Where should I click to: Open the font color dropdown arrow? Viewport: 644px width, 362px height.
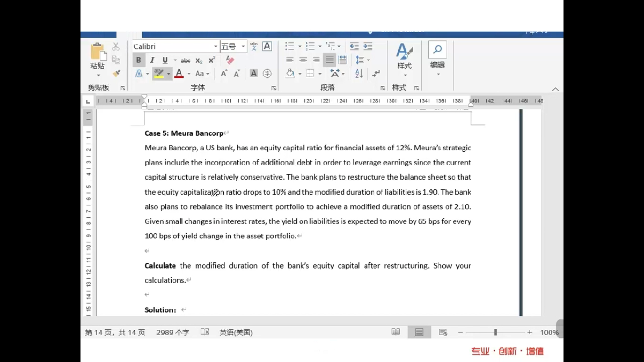(189, 73)
